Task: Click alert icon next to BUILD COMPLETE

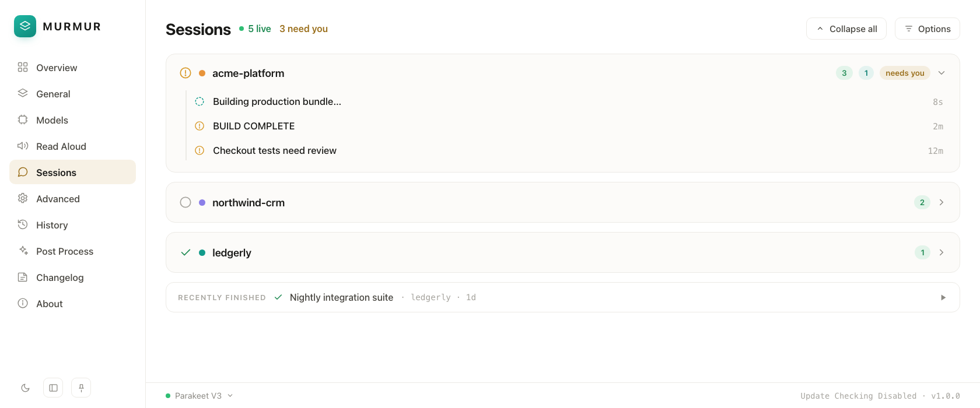Action: click(199, 126)
